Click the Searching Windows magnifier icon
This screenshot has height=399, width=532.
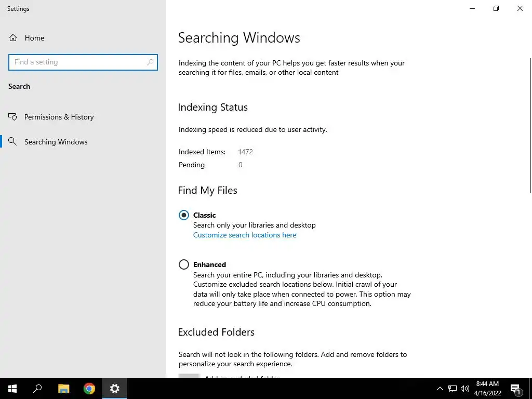(x=12, y=141)
